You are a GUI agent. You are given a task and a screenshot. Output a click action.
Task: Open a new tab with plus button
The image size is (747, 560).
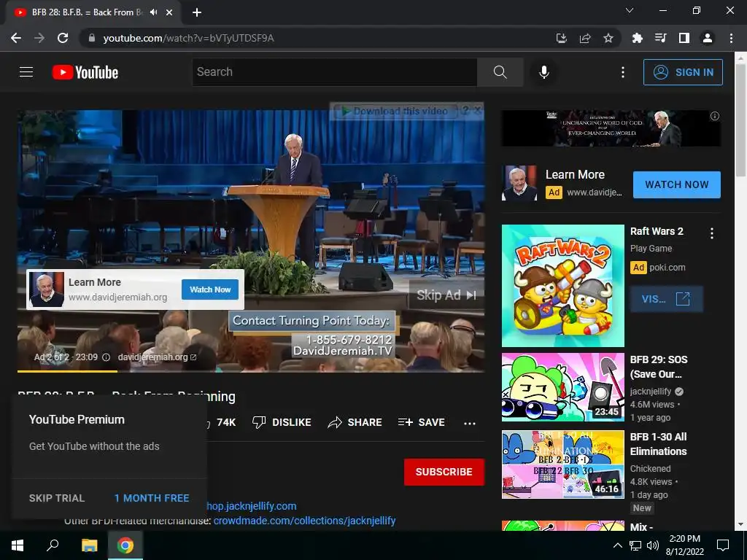click(197, 12)
